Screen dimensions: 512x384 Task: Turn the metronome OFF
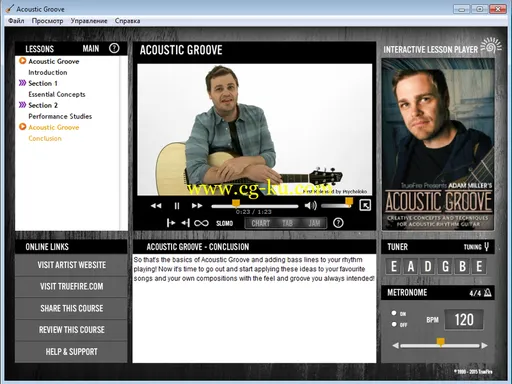pos(394,324)
